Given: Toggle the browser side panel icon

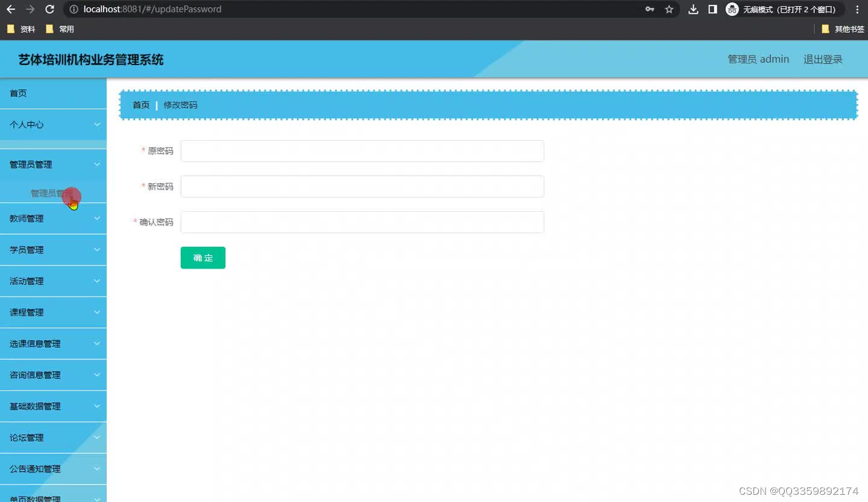Looking at the screenshot, I should point(712,9).
